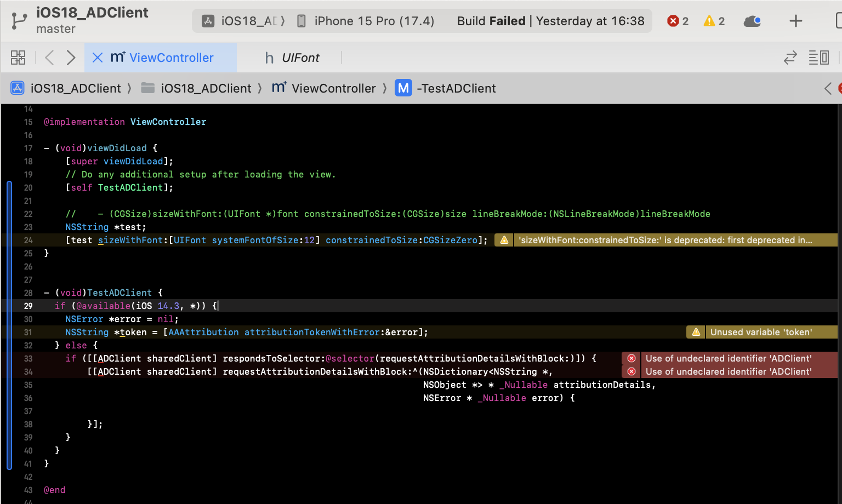Click the error icon on line 33
The width and height of the screenshot is (842, 504).
[x=631, y=358]
